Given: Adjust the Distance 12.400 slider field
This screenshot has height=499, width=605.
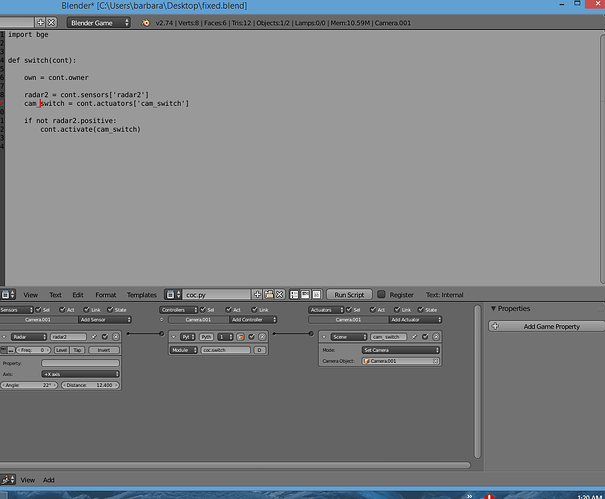Looking at the screenshot, I should [x=91, y=385].
